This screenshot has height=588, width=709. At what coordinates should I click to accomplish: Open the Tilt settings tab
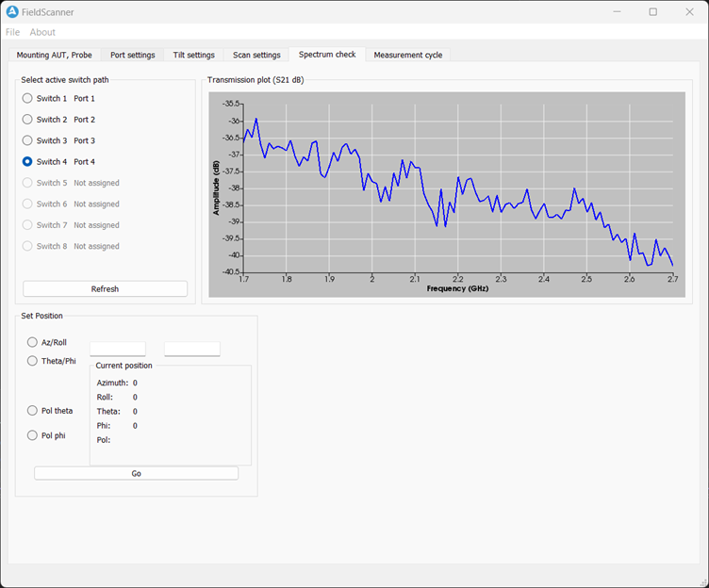193,55
